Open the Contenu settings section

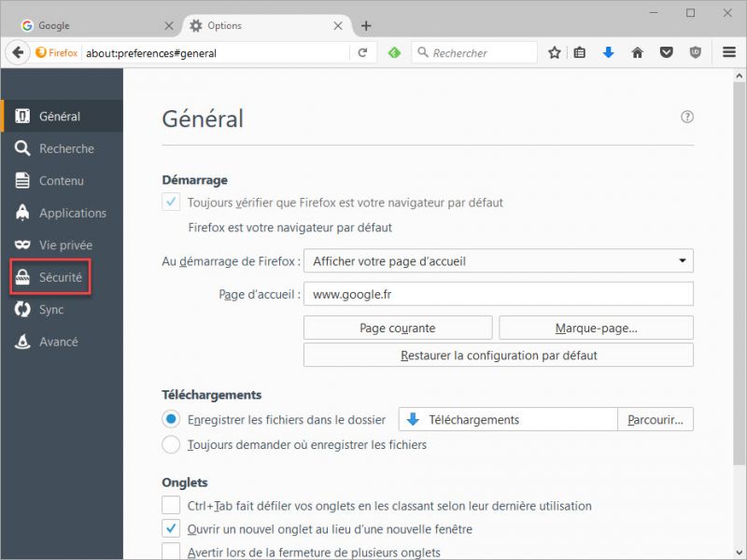click(x=62, y=180)
